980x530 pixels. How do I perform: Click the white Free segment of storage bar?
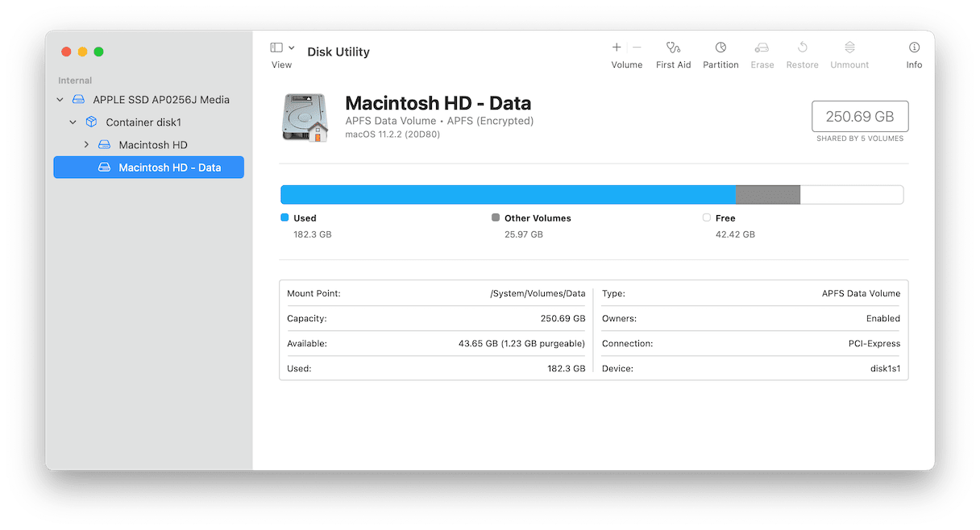pyautogui.click(x=852, y=195)
